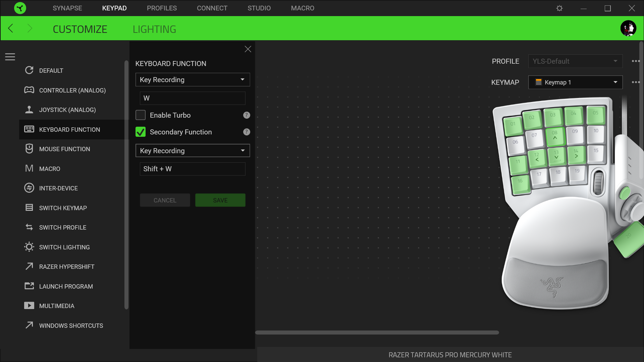
Task: Switch to CONNECT tab
Action: click(x=212, y=8)
